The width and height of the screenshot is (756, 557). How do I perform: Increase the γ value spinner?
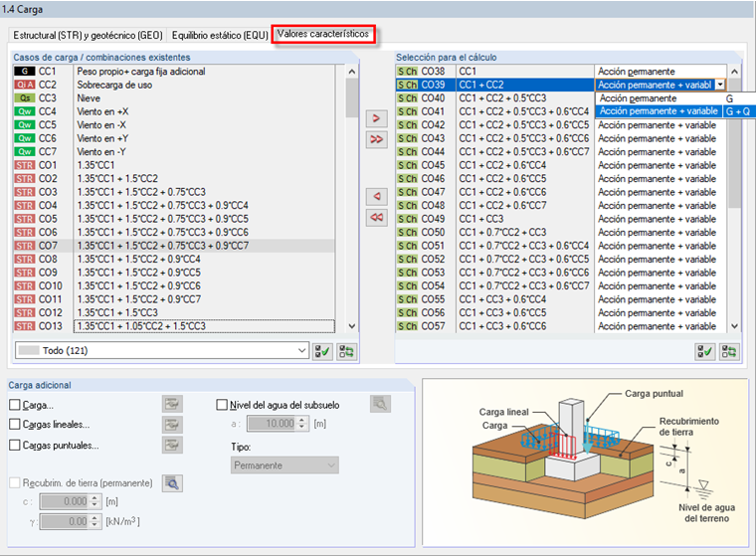[94, 518]
